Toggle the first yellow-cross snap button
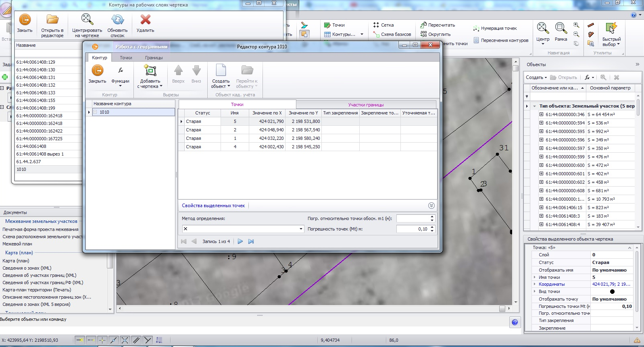 80,340
